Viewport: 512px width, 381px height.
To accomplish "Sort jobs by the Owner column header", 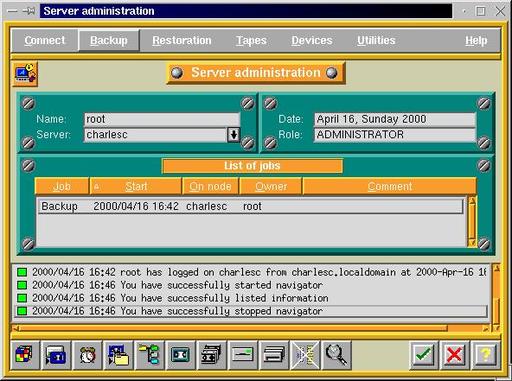I will point(271,186).
